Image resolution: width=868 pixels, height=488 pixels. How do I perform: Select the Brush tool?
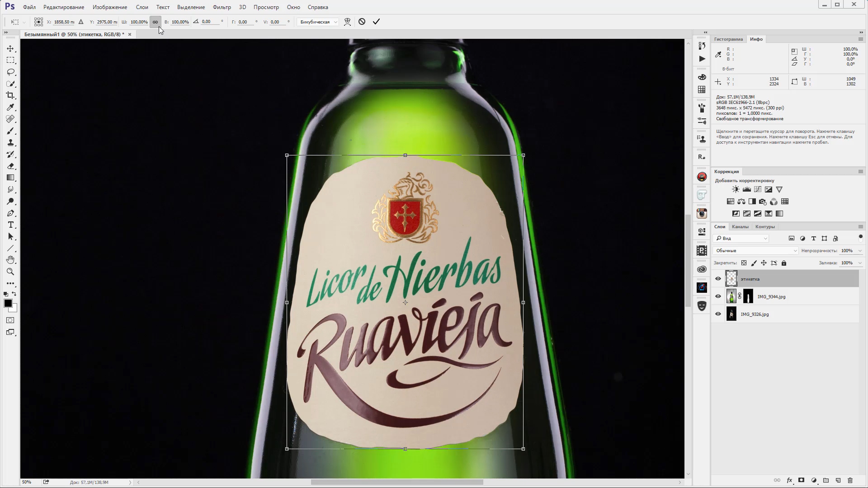pos(11,131)
